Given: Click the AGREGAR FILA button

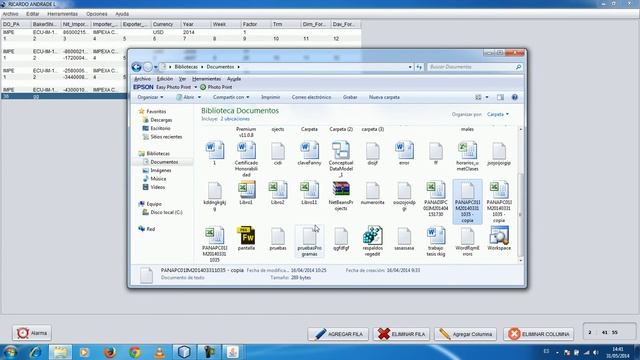Looking at the screenshot, I should (338, 334).
